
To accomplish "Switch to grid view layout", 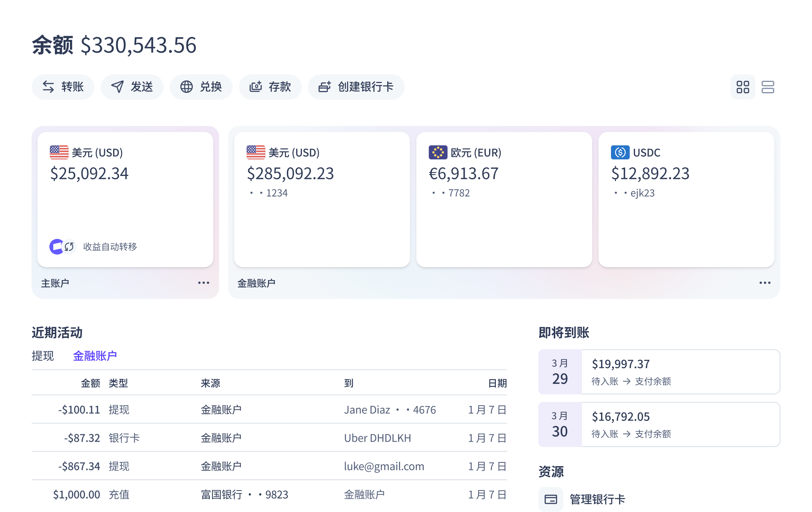I will tap(742, 87).
